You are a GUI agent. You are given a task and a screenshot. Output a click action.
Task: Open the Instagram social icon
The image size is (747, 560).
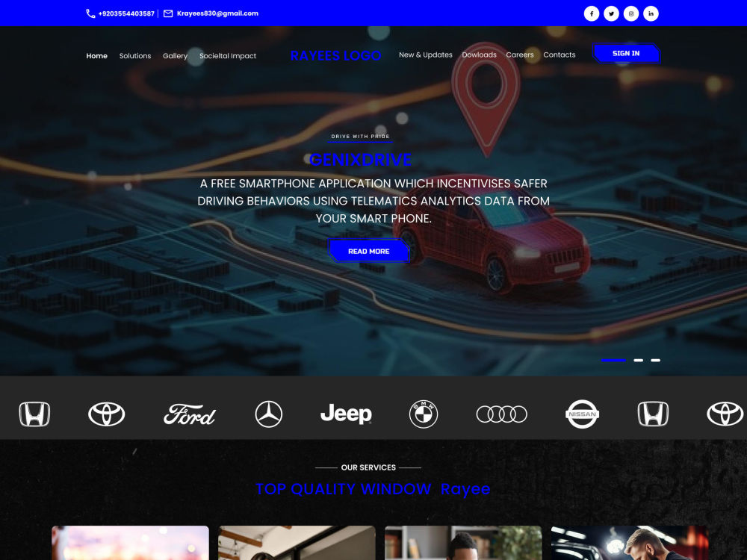630,13
